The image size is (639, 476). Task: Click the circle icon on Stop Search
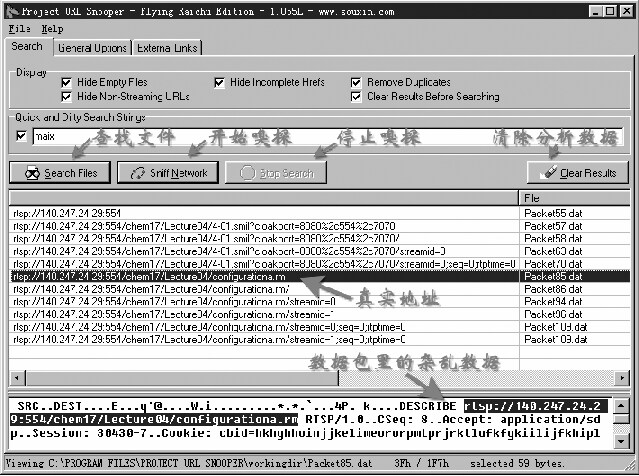247,173
